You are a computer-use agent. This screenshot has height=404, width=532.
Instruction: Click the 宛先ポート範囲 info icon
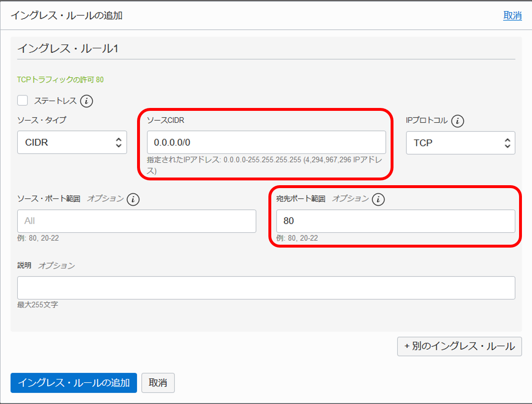pyautogui.click(x=378, y=199)
